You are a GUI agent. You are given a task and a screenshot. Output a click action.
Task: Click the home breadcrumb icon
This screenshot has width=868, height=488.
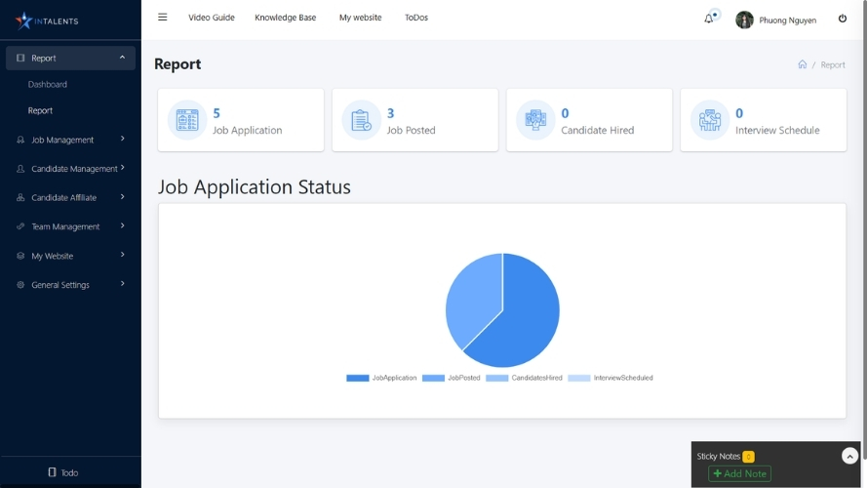(802, 64)
